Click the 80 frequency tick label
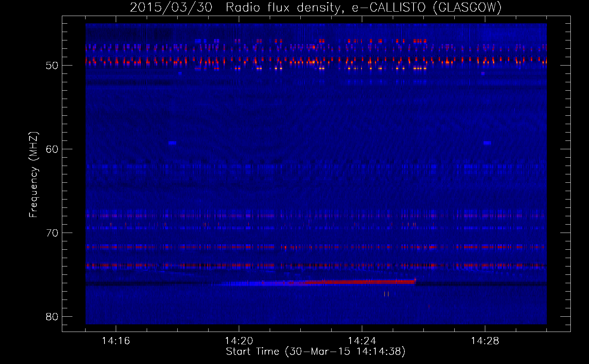The height and width of the screenshot is (364, 589). [x=52, y=317]
